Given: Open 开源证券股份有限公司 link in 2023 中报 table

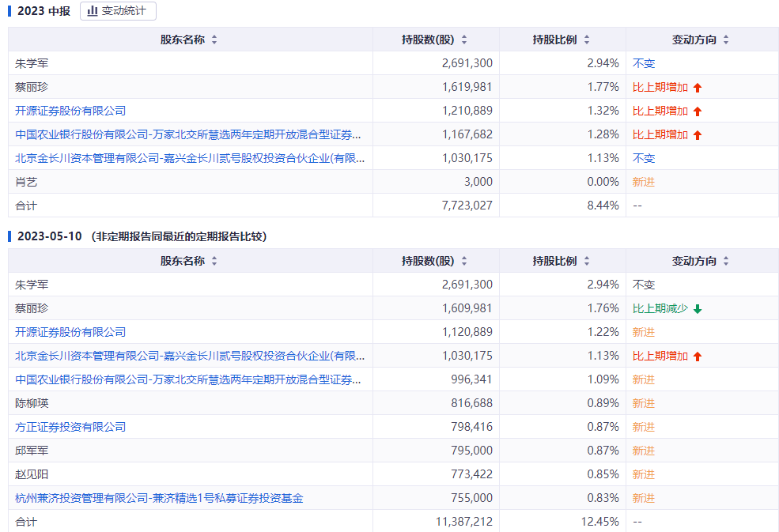Looking at the screenshot, I should (70, 111).
